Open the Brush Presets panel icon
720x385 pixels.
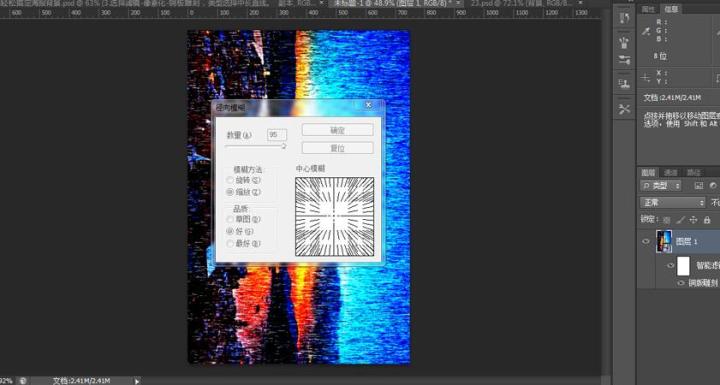point(624,43)
